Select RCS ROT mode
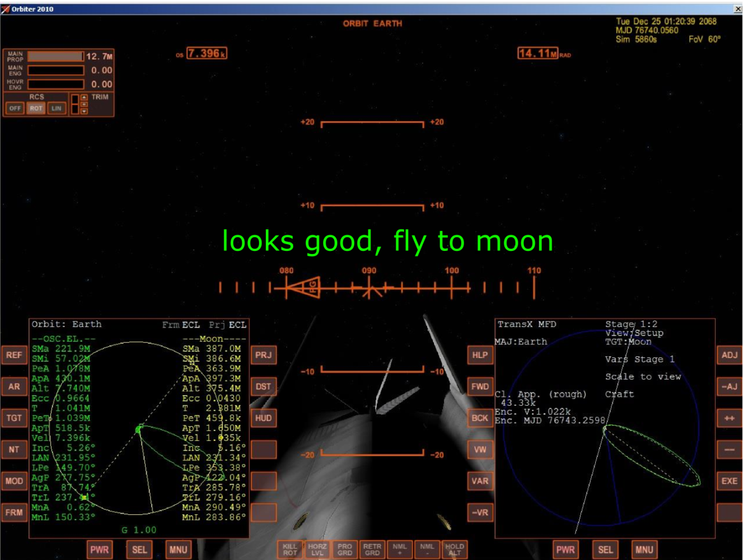Image resolution: width=744 pixels, height=560 pixels. pyautogui.click(x=36, y=108)
